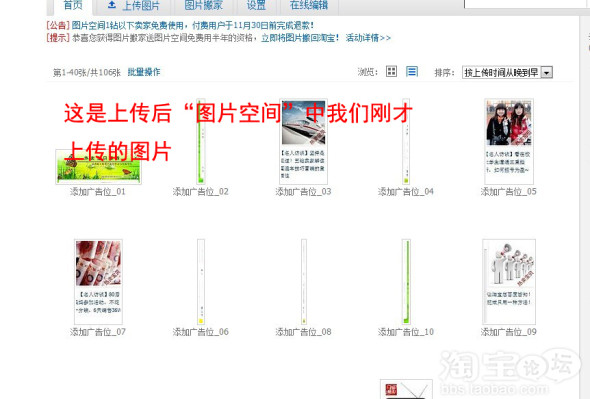Click file name 添加广告位_06
The width and height of the screenshot is (590, 399).
[x=201, y=332]
